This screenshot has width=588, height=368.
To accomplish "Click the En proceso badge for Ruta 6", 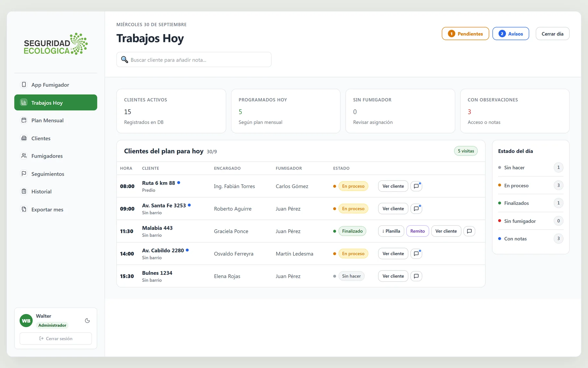I will pos(353,186).
